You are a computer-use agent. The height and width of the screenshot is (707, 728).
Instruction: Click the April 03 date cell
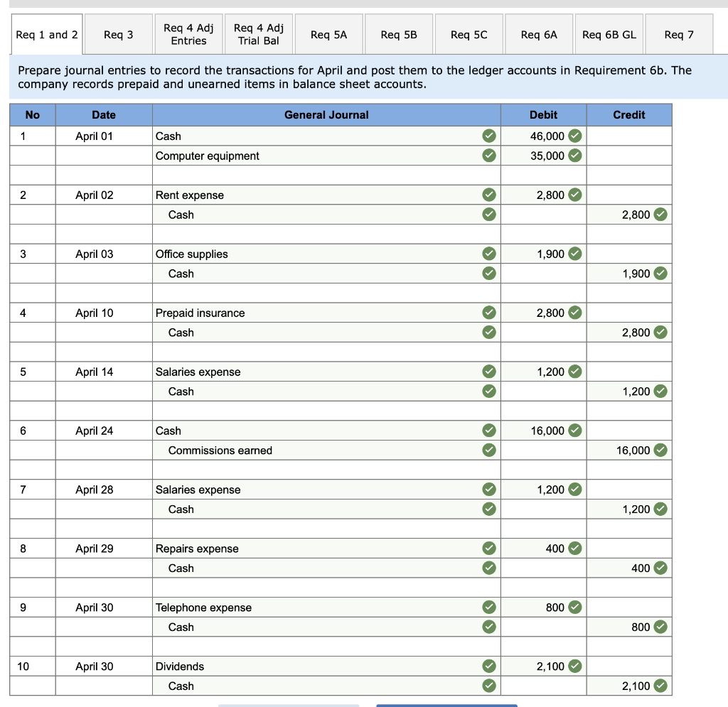click(104, 254)
